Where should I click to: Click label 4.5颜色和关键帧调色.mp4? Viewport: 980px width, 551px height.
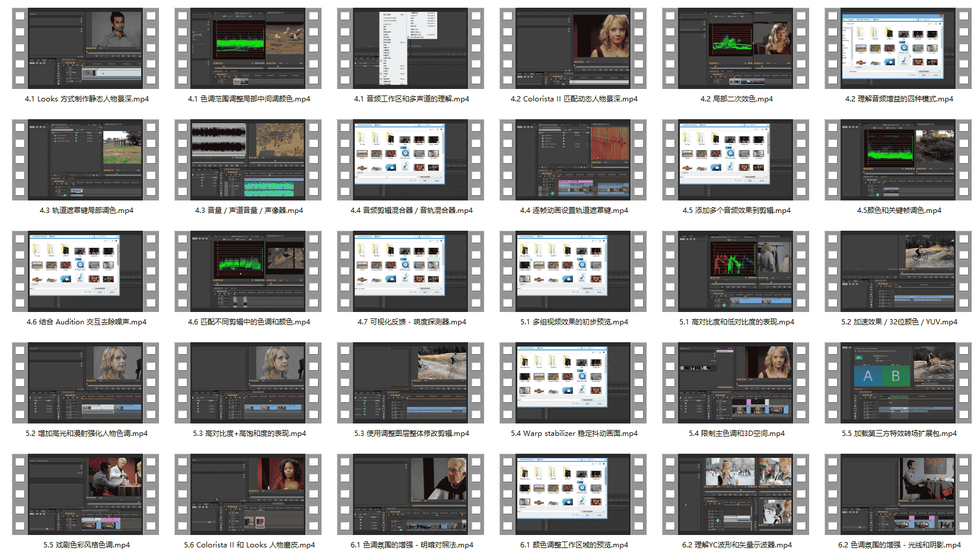[899, 211]
